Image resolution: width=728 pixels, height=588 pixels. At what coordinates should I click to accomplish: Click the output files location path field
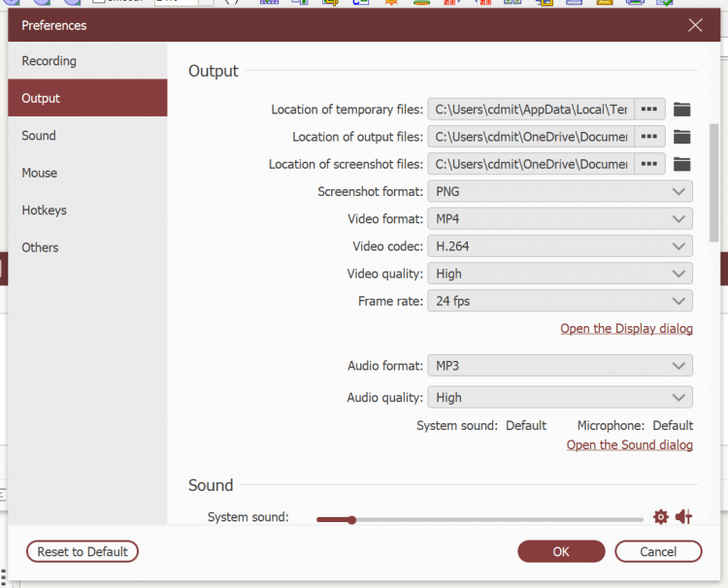coord(531,137)
